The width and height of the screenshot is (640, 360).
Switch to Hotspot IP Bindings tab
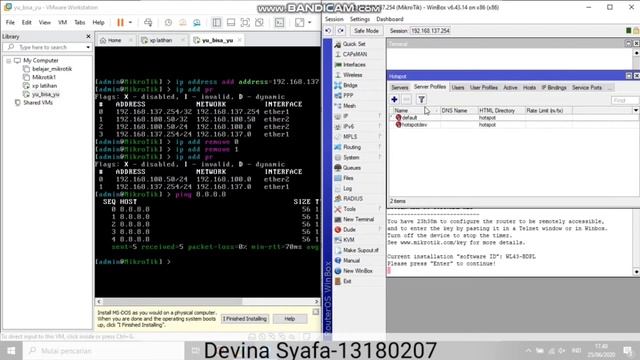click(553, 87)
